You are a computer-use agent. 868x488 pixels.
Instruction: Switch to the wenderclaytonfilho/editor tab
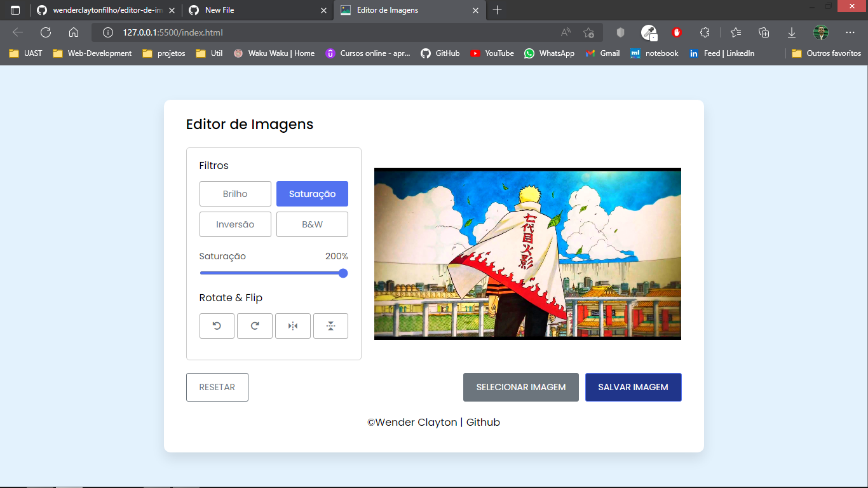[x=102, y=10]
